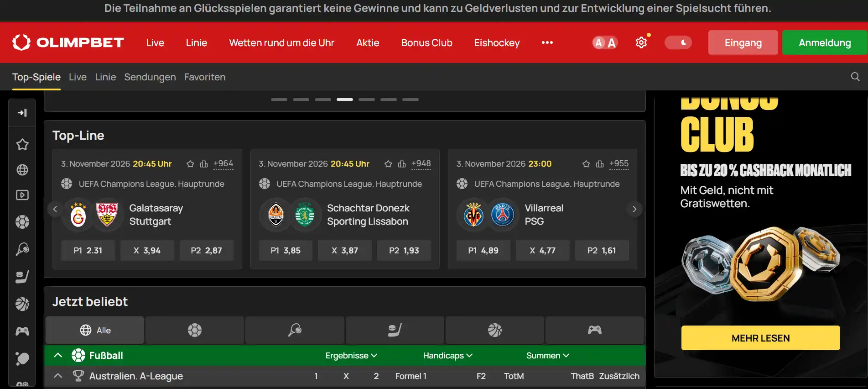Open more markets +964 for Galatasaray match

223,164
